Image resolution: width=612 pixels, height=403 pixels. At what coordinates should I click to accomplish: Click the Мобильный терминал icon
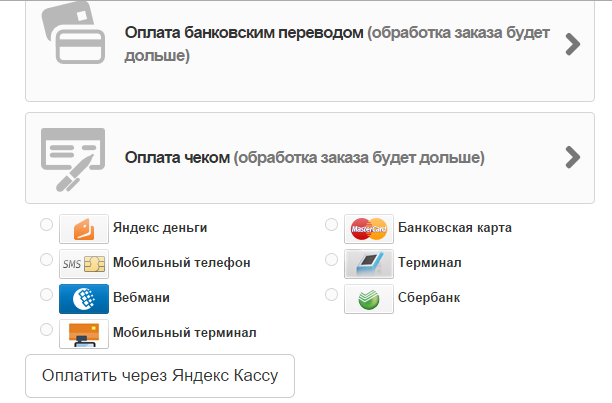click(x=84, y=334)
